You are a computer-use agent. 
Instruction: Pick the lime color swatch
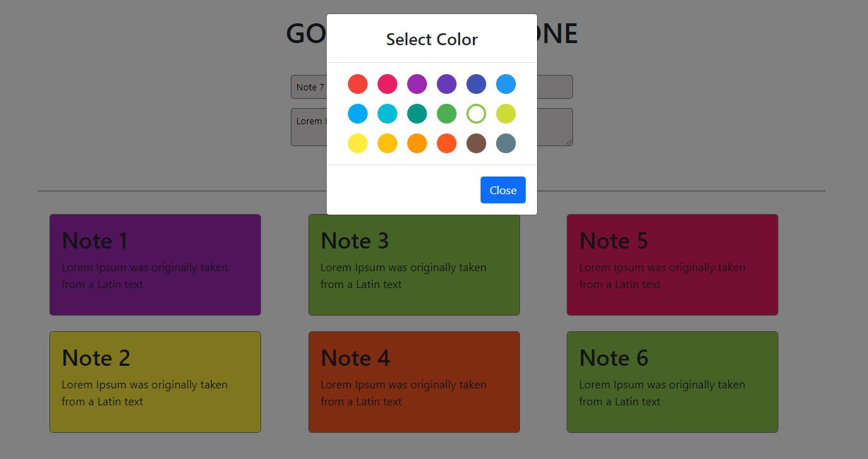point(506,114)
